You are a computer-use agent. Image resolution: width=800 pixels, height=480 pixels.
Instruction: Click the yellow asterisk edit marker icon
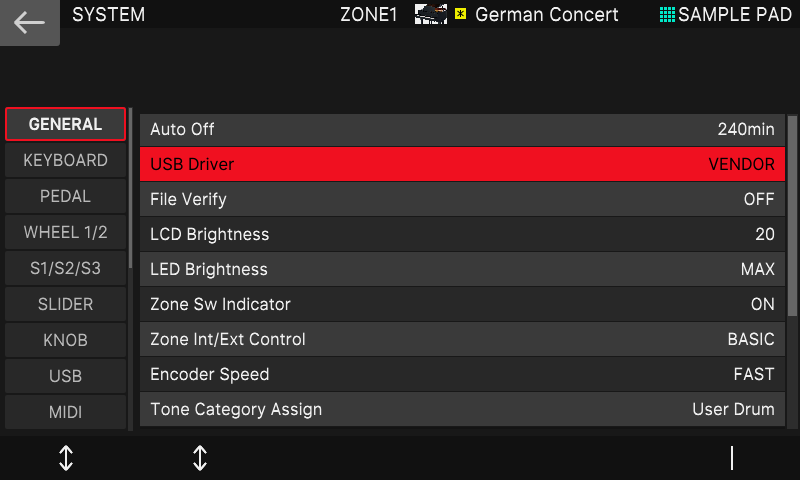coord(460,14)
